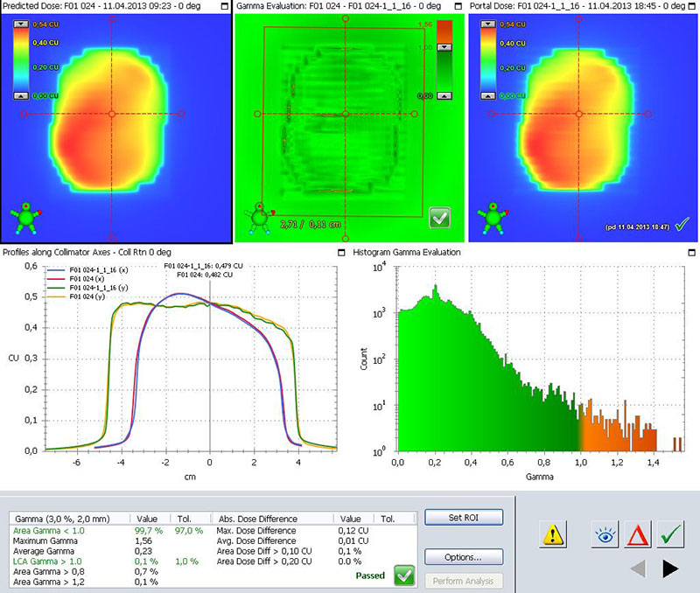Click the Portal Dose rainbow color scale bar
Screen dimensions: 700x593
tap(488, 60)
